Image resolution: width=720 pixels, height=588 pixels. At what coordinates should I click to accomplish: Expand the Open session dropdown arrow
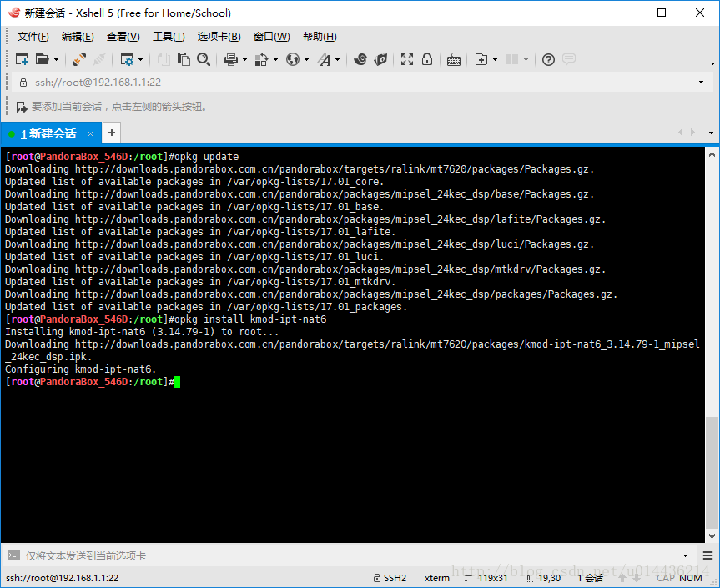[56, 60]
